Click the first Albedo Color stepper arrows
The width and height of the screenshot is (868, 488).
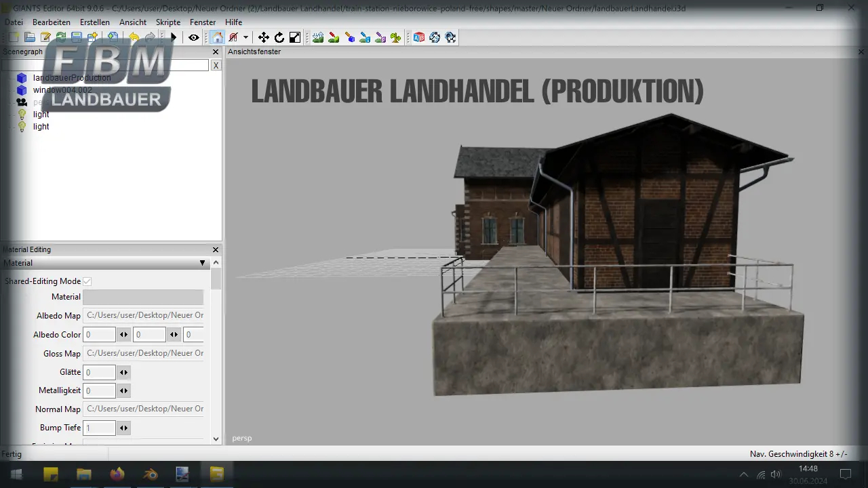123,334
